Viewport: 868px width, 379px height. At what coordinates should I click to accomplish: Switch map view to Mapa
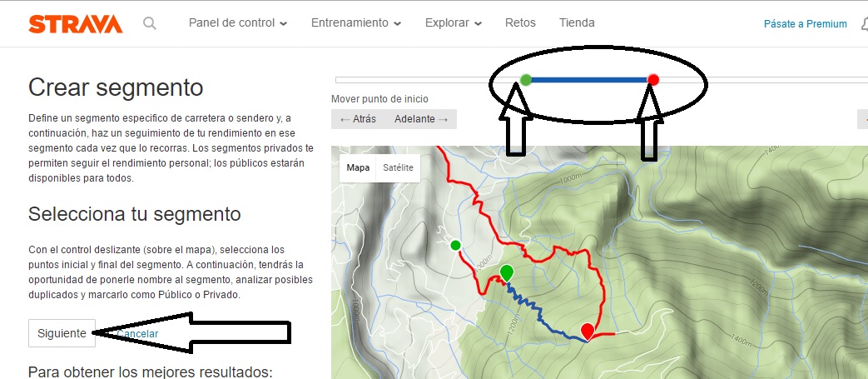[x=358, y=167]
